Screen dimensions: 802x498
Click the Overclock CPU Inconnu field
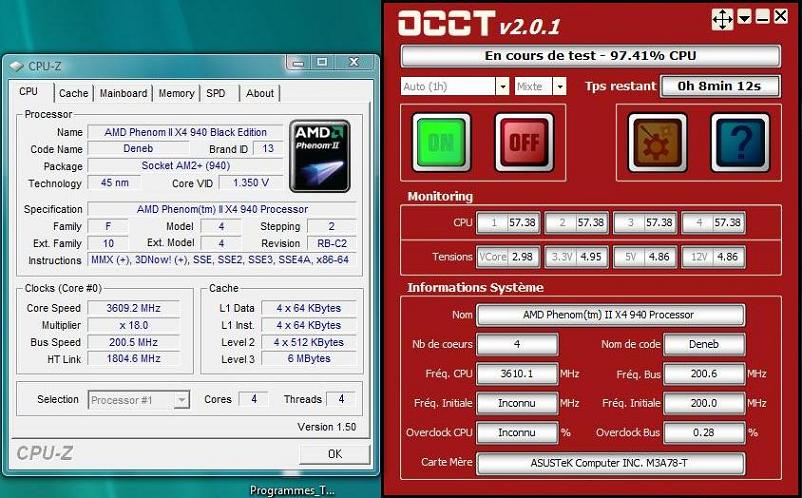(x=517, y=433)
